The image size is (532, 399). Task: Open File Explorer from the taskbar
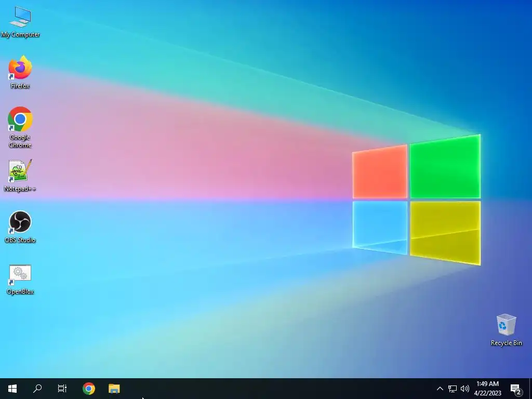tap(114, 389)
